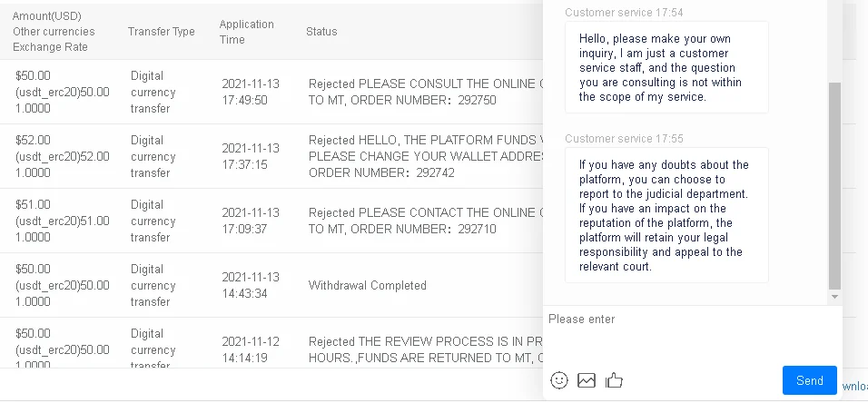
Task: Click the "Customer service 17:55" label
Action: [x=624, y=139]
